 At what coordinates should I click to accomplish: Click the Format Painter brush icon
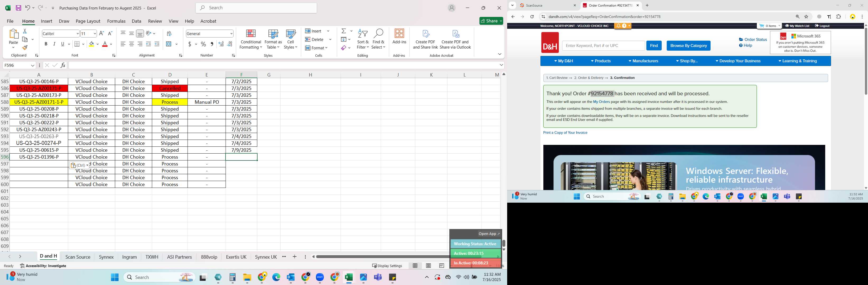pos(25,47)
